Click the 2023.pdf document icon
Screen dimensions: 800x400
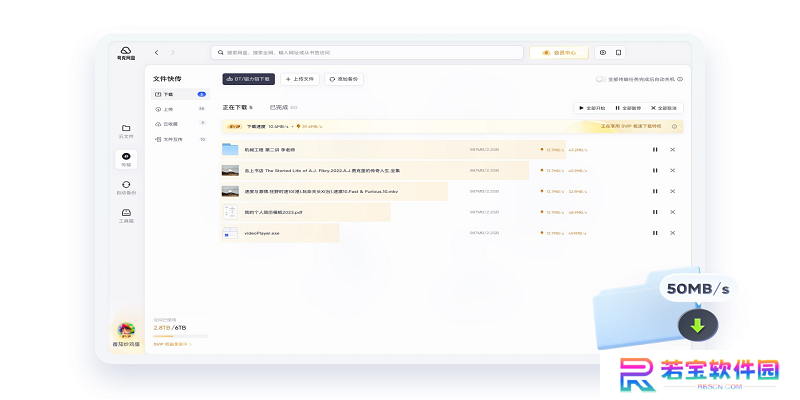point(230,212)
